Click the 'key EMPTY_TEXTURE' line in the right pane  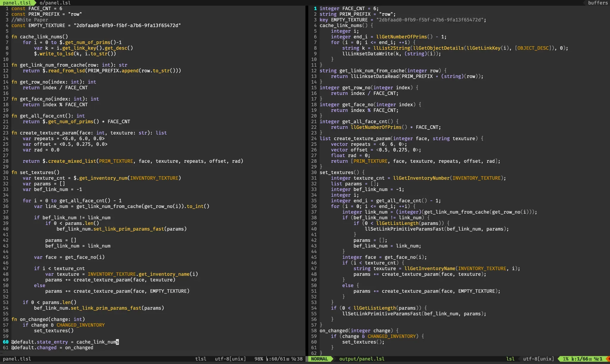403,20
